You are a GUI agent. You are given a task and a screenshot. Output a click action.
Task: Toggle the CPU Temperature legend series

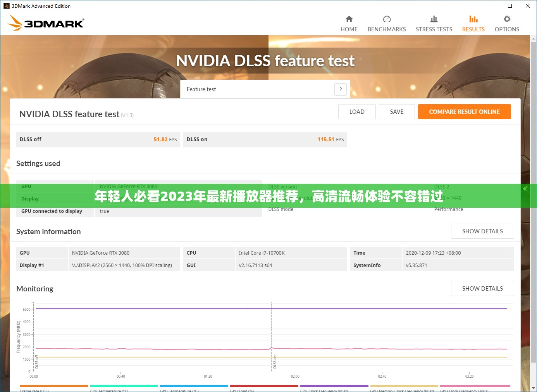124,388
